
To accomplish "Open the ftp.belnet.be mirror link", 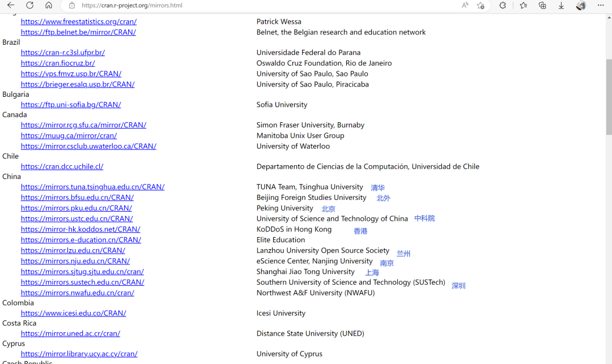I will 78,32.
